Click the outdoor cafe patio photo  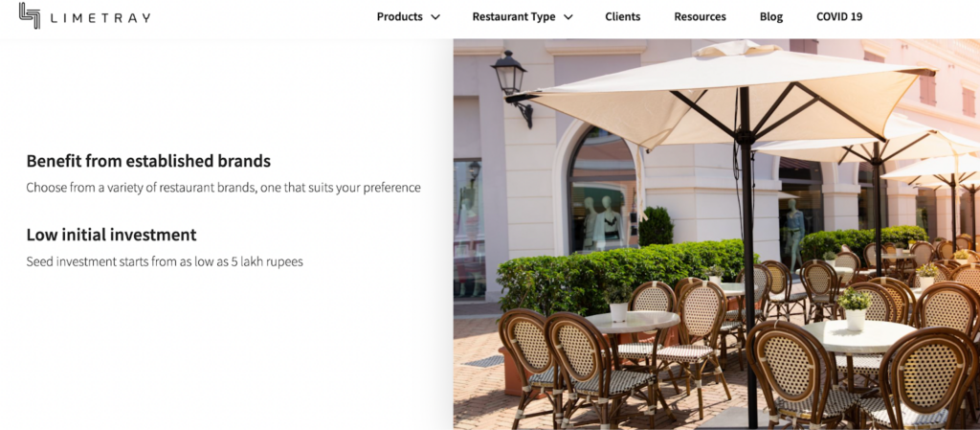tap(716, 234)
